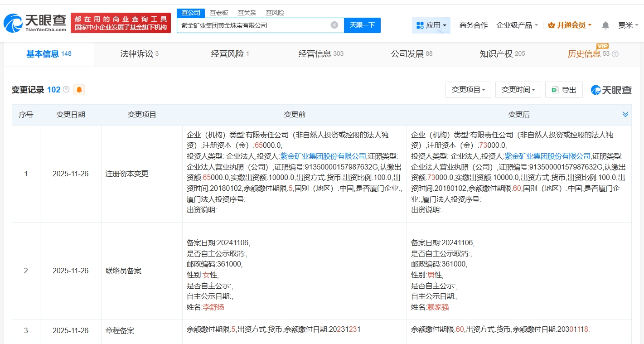Click the question mark help icon next to 变更记录

[x=66, y=89]
